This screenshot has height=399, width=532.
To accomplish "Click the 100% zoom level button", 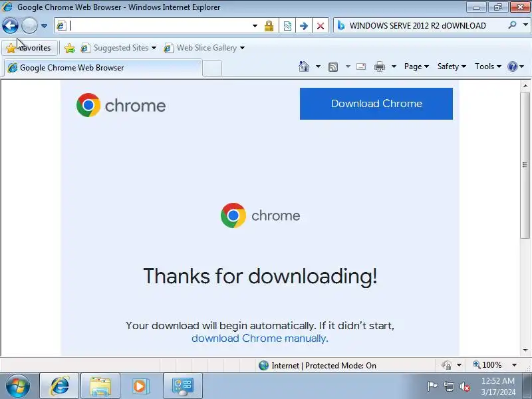I will tap(487, 365).
